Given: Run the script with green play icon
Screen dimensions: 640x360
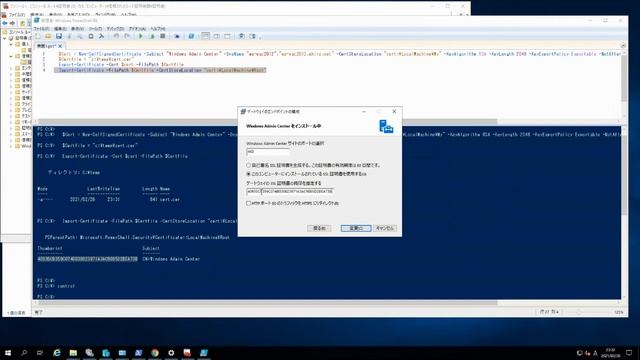Looking at the screenshot, I should 141,36.
